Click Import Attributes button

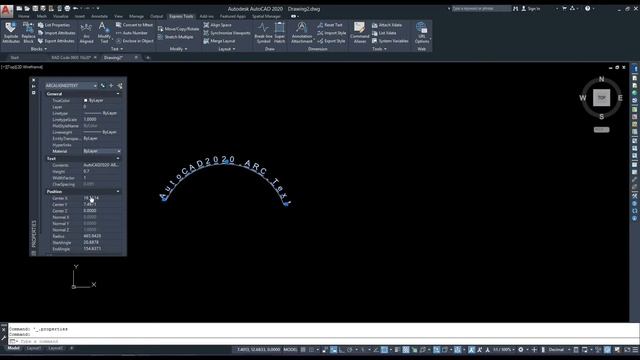(57, 33)
